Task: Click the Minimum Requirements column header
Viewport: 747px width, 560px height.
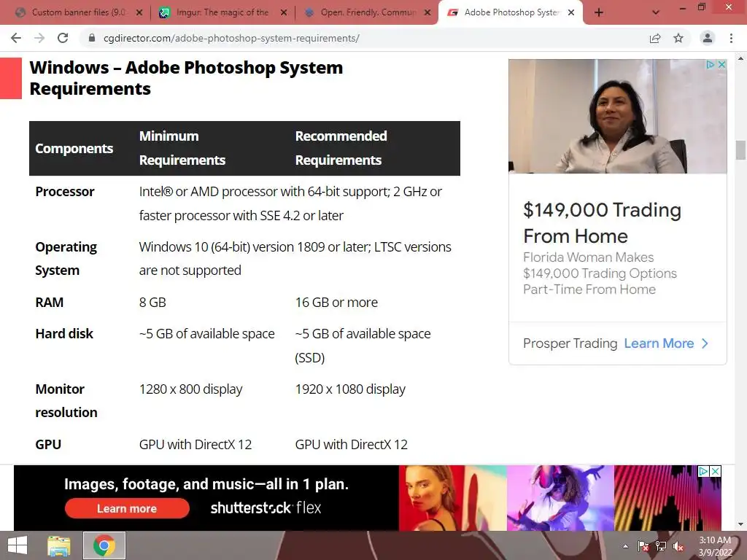Action: pos(182,148)
